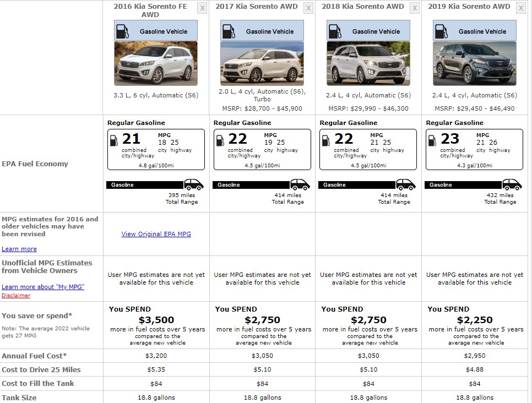Click 4.8 gal/100mi value

pos(156,166)
